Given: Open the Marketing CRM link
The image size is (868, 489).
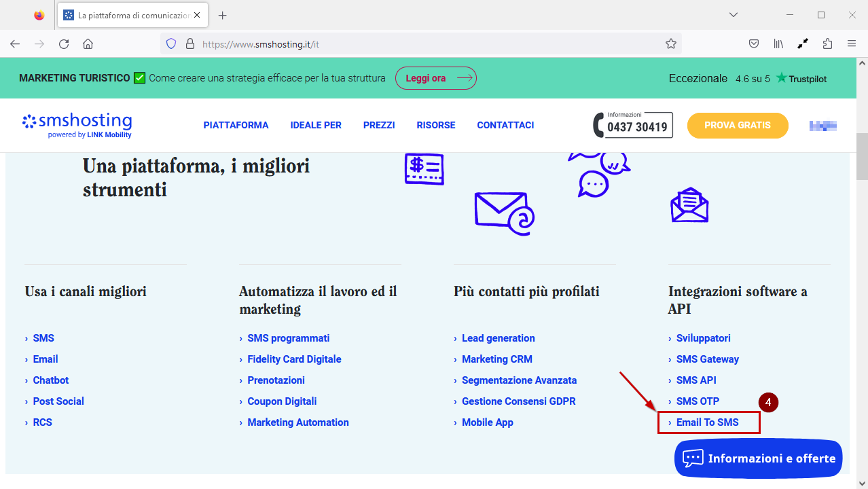Looking at the screenshot, I should coord(497,359).
